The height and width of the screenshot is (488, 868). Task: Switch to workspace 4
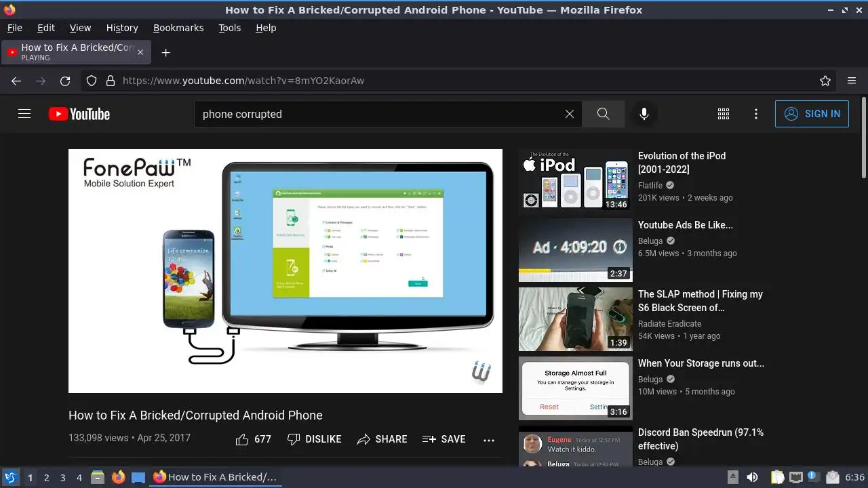tap(79, 478)
